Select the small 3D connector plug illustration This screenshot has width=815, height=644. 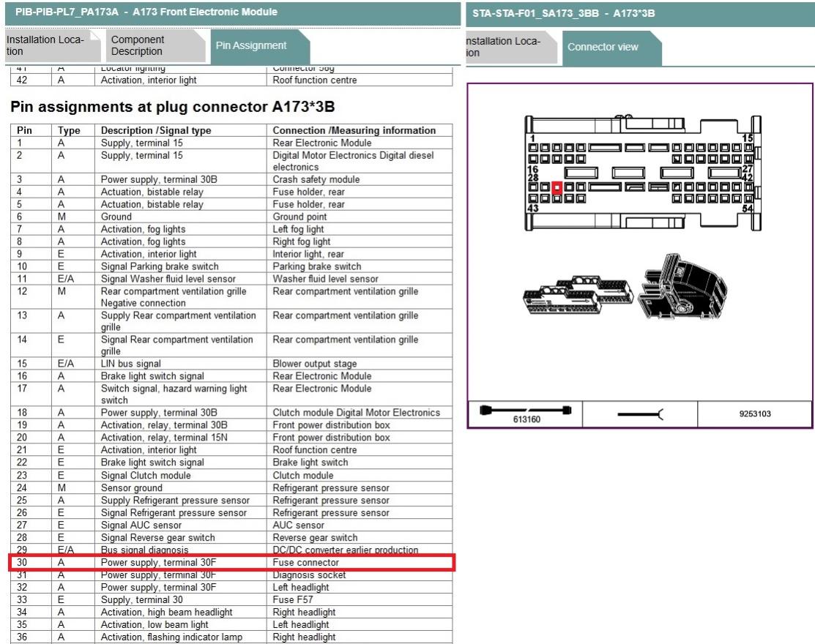coord(578,294)
